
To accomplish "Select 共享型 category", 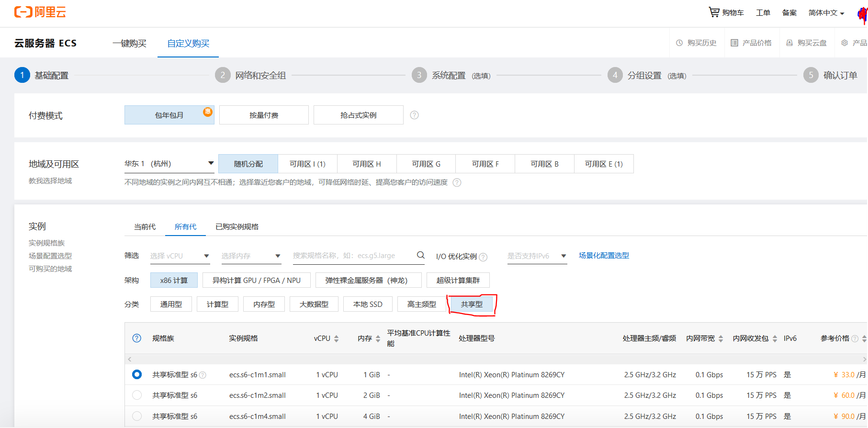I will 472,304.
